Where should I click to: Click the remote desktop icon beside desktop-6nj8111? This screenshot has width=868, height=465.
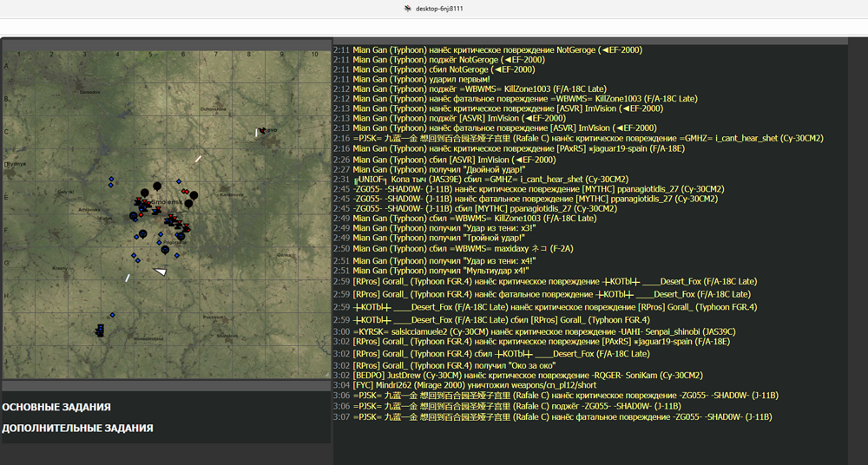(x=407, y=8)
